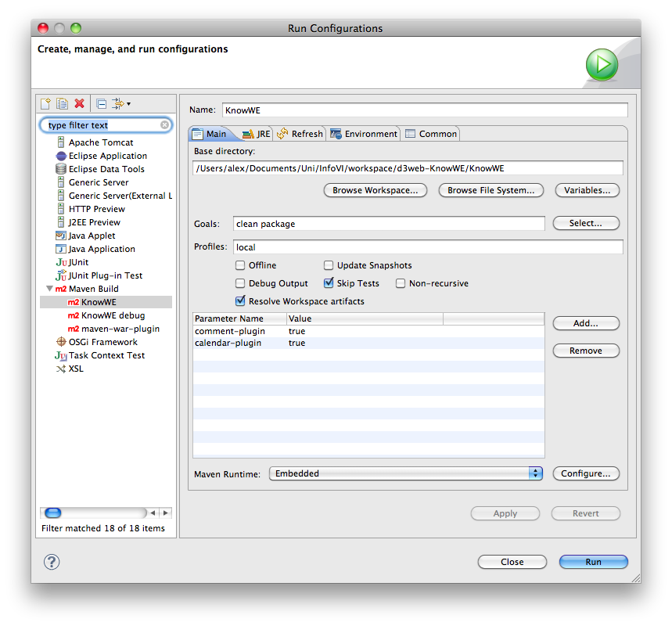Click Browse File System... button
Screen dimensions: 672x626
click(491, 190)
